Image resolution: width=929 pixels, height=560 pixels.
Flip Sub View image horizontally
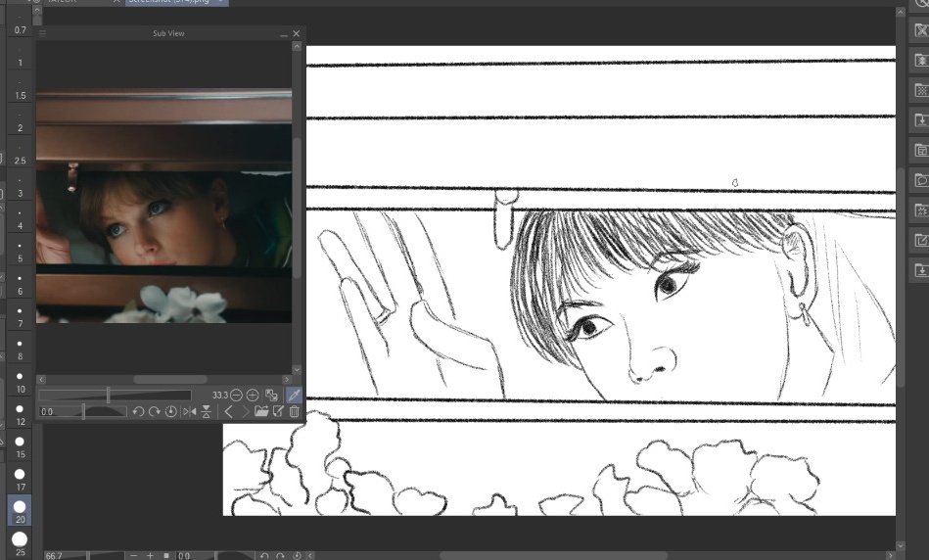coord(190,411)
